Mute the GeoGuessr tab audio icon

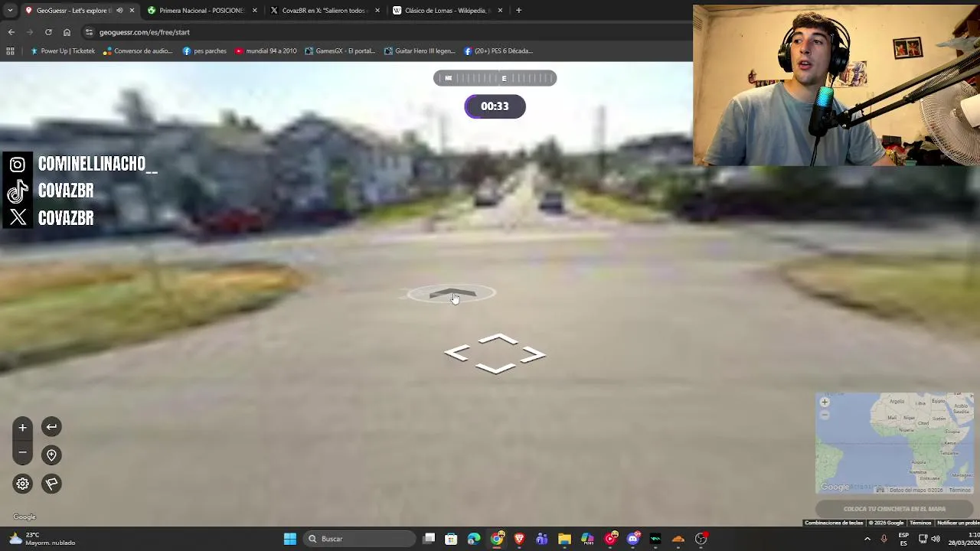[x=119, y=11]
